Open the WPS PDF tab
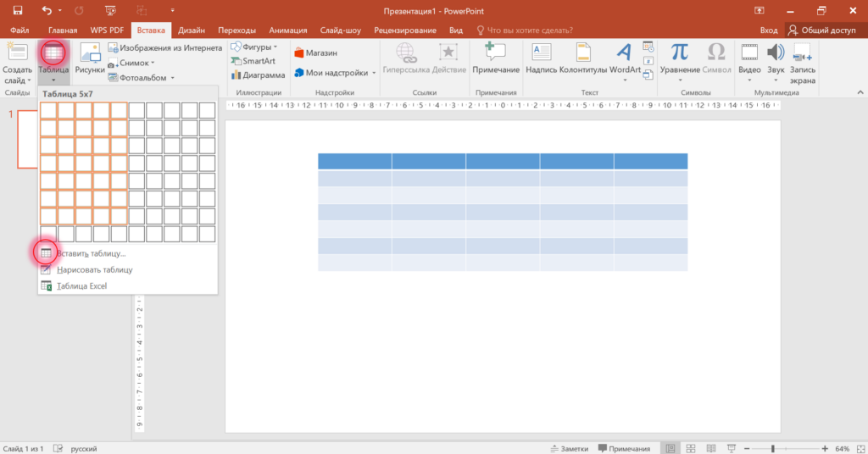The image size is (868, 454). click(107, 30)
